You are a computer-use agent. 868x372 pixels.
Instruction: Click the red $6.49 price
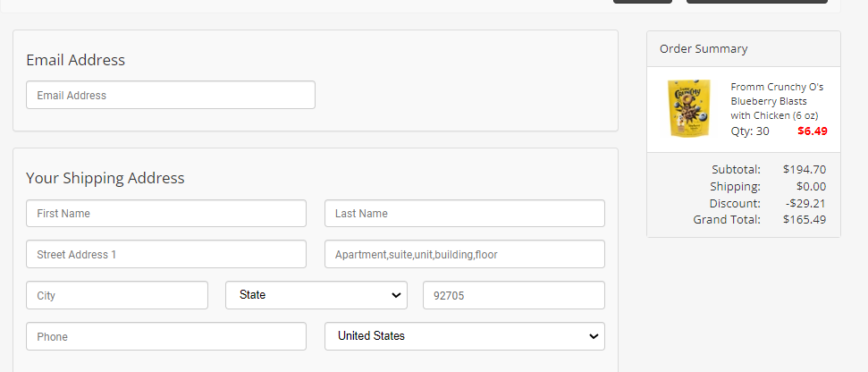click(812, 131)
